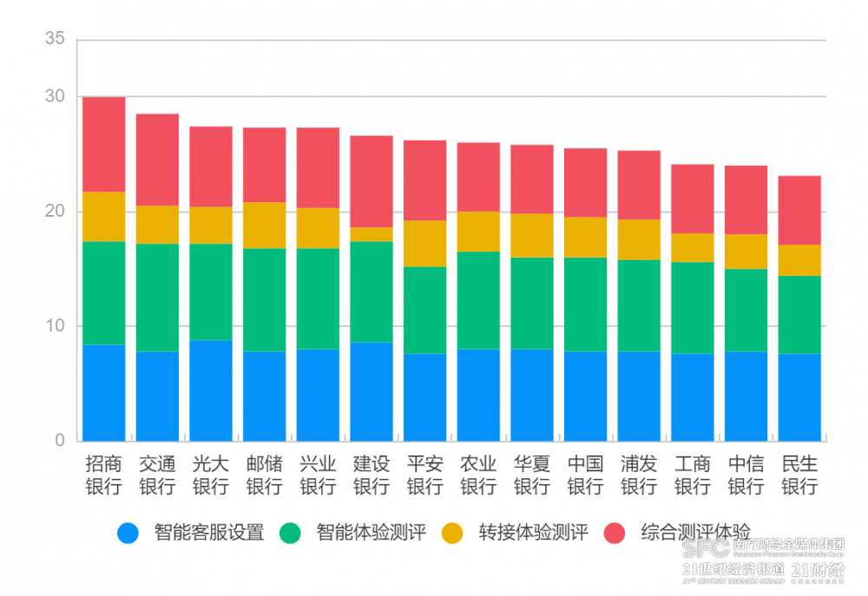This screenshot has height=596, width=868.
Task: Click the yellow segment of 浦发银行 bar
Action: (x=639, y=239)
